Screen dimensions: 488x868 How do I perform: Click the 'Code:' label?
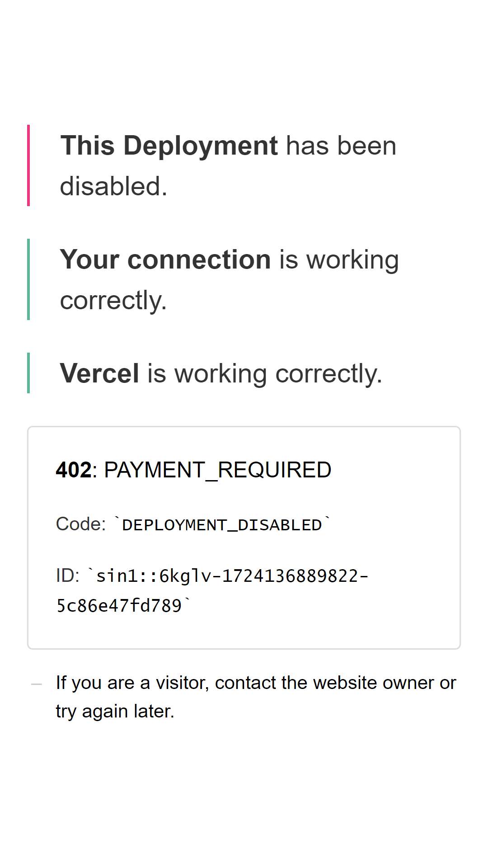81,524
